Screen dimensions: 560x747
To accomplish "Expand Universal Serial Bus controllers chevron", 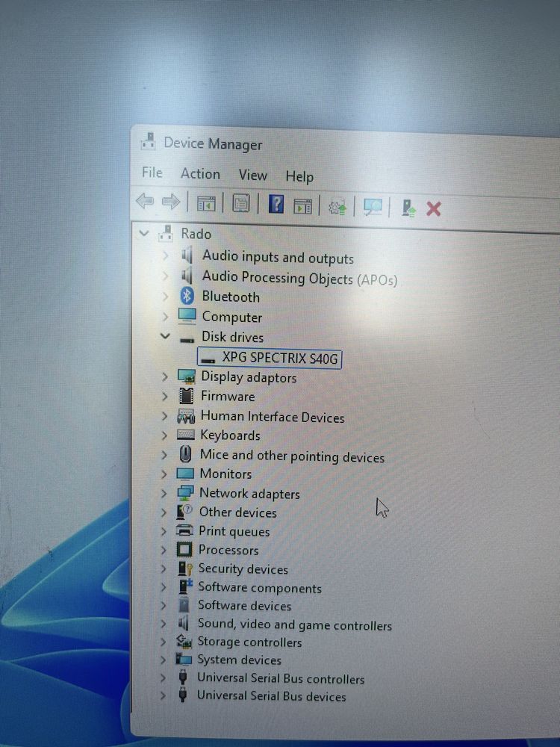I will tap(164, 678).
